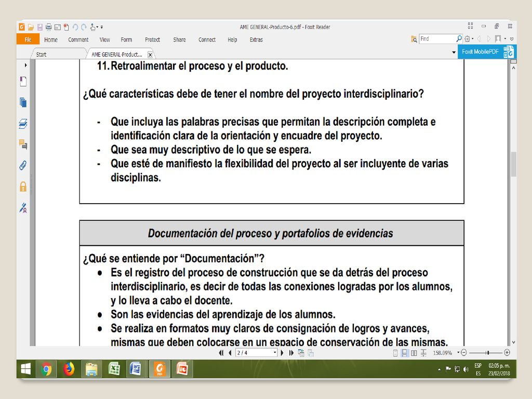Open the 158.09% zoom level dropdown
This screenshot has width=532, height=399.
[458, 353]
